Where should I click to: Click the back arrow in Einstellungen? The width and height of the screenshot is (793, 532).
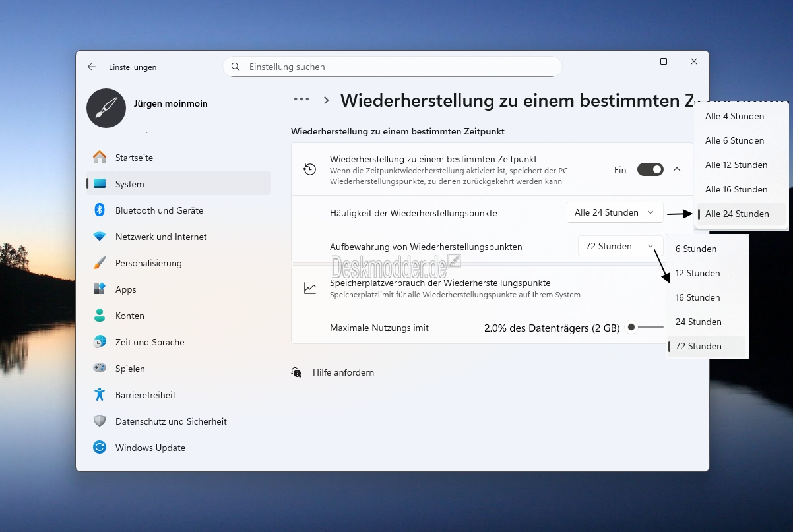click(92, 67)
